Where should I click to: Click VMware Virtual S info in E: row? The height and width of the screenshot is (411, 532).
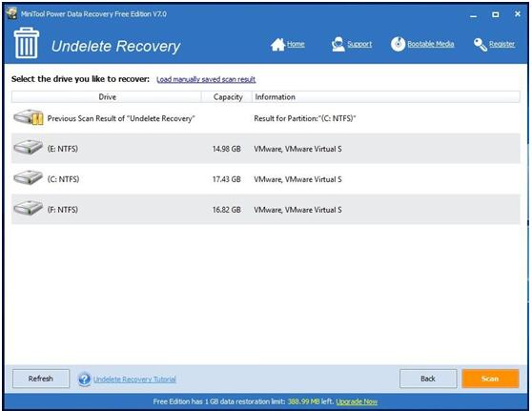tap(297, 149)
